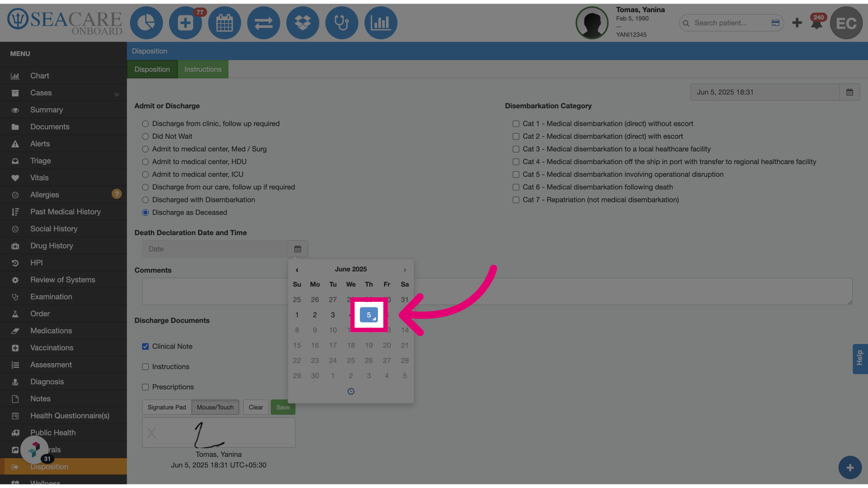
Task: Click the Allergies question mark badge
Action: click(117, 194)
